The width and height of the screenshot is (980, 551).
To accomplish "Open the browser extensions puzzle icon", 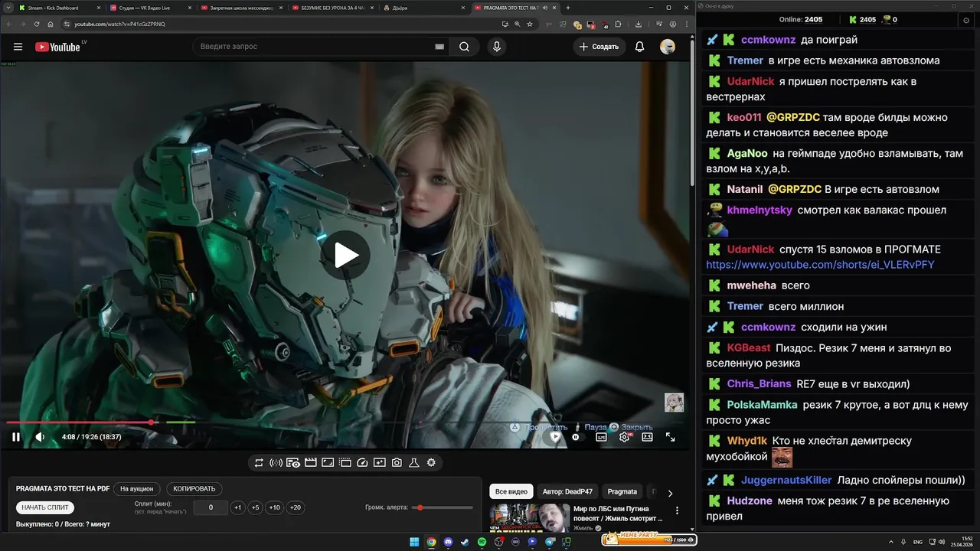I will coord(618,24).
